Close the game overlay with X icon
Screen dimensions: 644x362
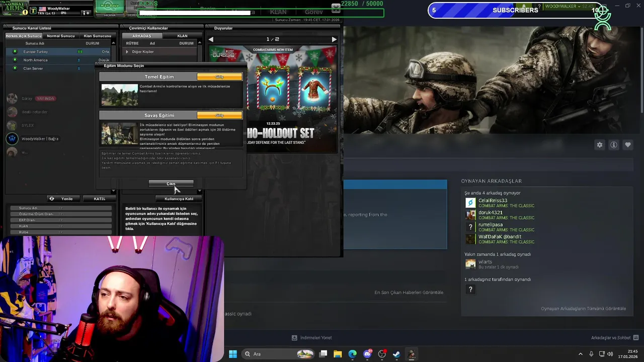click(x=336, y=7)
